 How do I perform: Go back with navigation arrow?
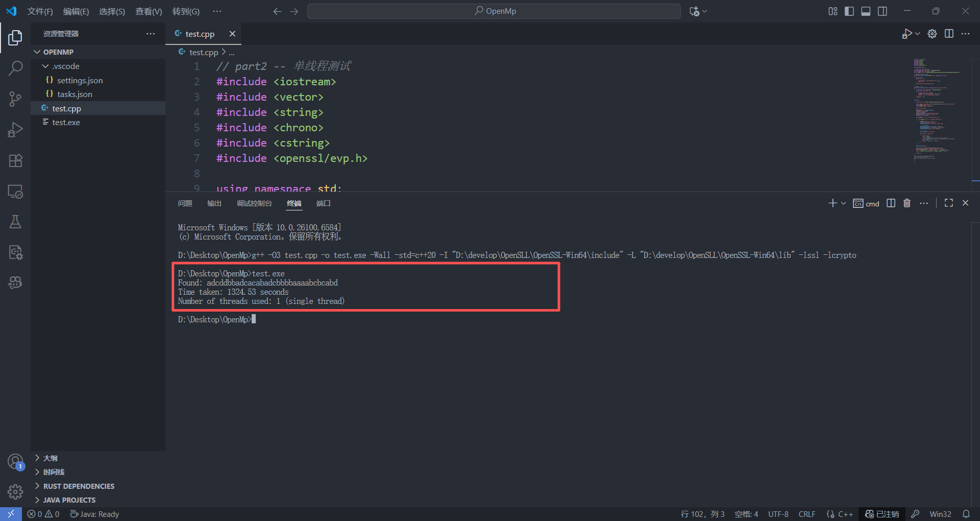point(277,11)
